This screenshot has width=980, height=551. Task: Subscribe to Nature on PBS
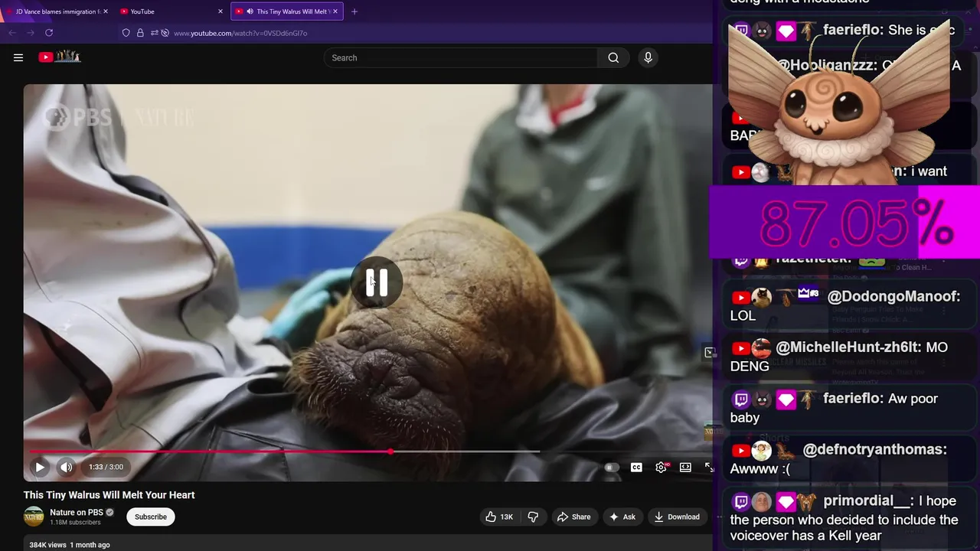(x=151, y=517)
